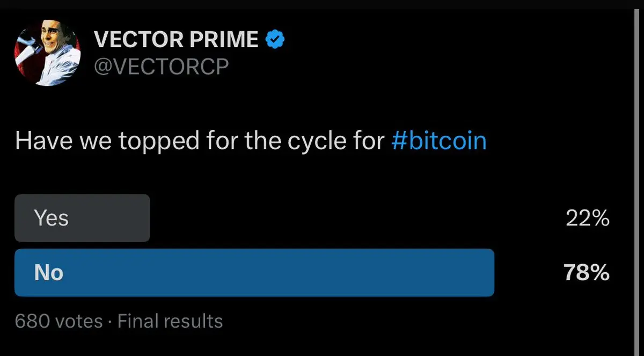The height and width of the screenshot is (356, 644).
Task: Click the blue verified checkmark badge
Action: tap(276, 40)
